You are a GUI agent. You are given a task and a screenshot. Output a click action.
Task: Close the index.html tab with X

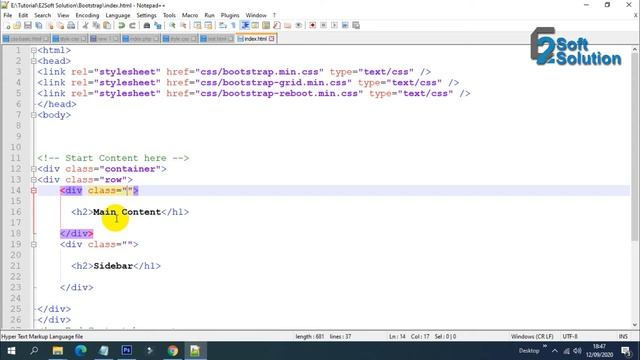272,39
